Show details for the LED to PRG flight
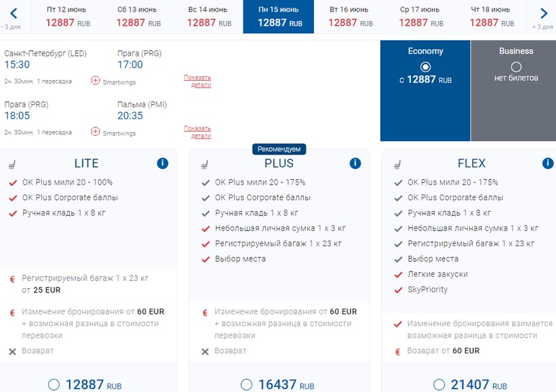Screen dimensions: 556x392 [x=197, y=81]
